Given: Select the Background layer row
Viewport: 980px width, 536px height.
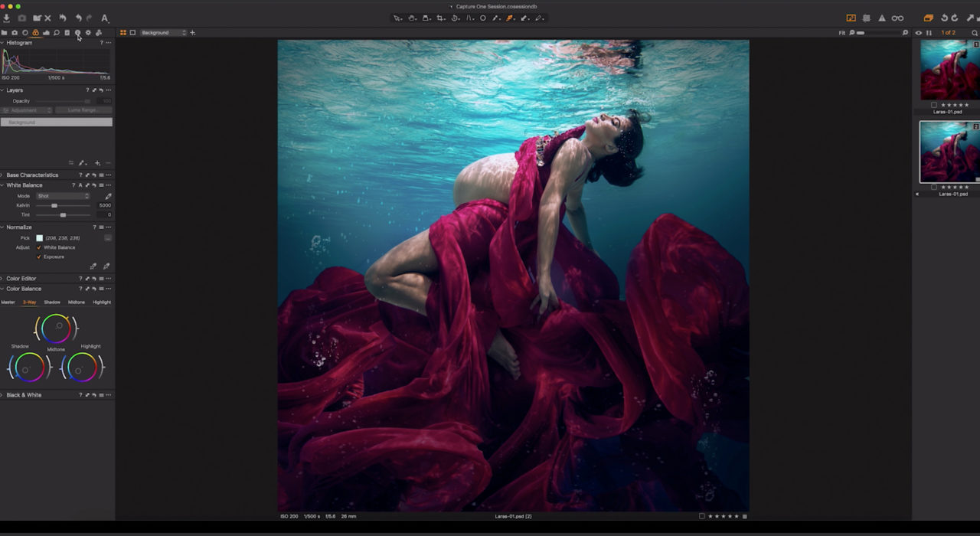Looking at the screenshot, I should [x=57, y=123].
